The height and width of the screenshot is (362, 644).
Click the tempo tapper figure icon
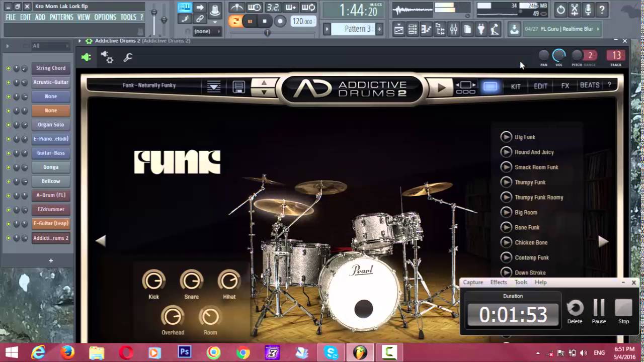[x=495, y=29]
